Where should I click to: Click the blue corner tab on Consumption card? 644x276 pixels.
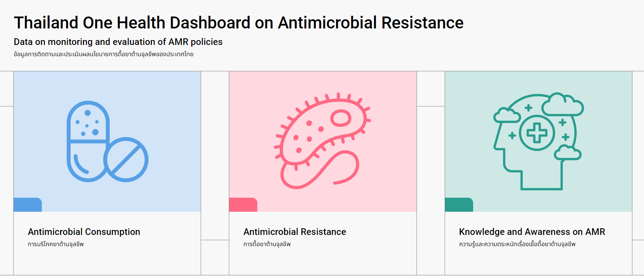pos(28,205)
